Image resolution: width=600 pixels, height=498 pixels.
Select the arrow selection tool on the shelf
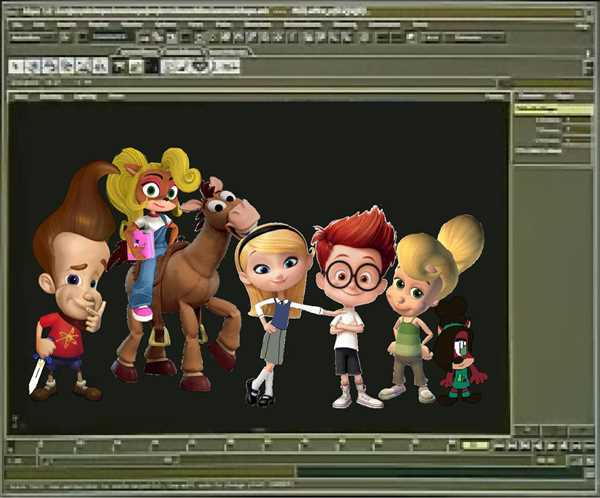[x=16, y=66]
